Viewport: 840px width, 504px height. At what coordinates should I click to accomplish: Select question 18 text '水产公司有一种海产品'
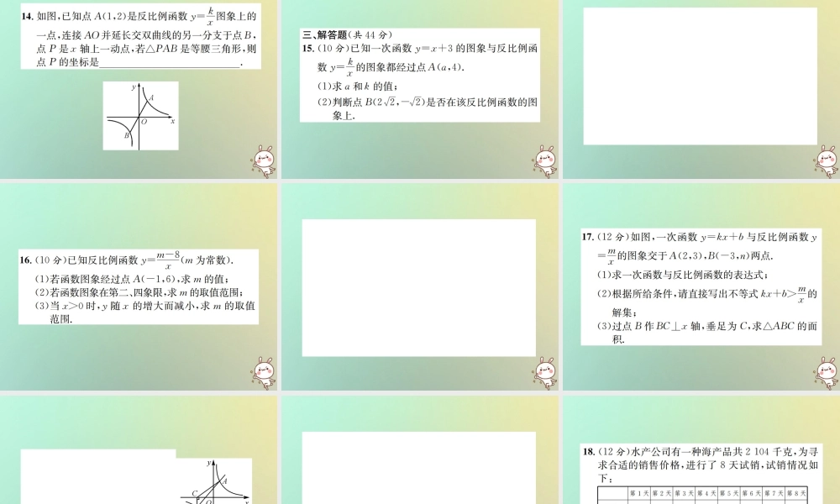[682, 452]
